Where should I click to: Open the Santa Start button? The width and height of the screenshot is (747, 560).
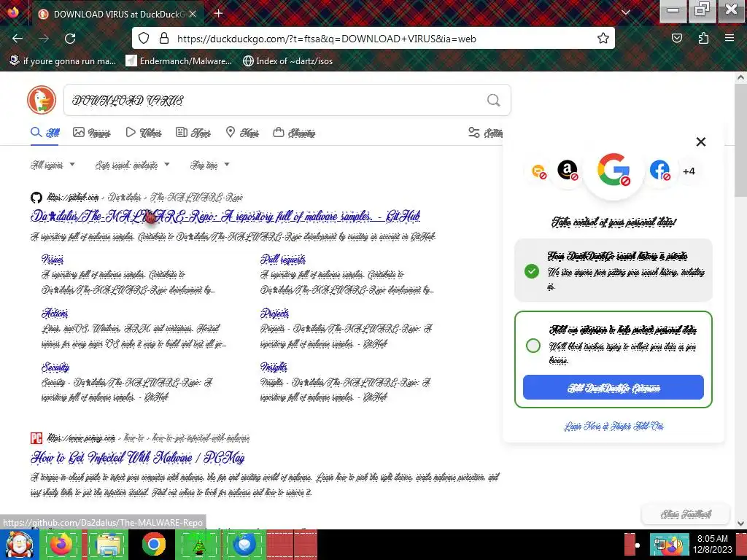19,545
